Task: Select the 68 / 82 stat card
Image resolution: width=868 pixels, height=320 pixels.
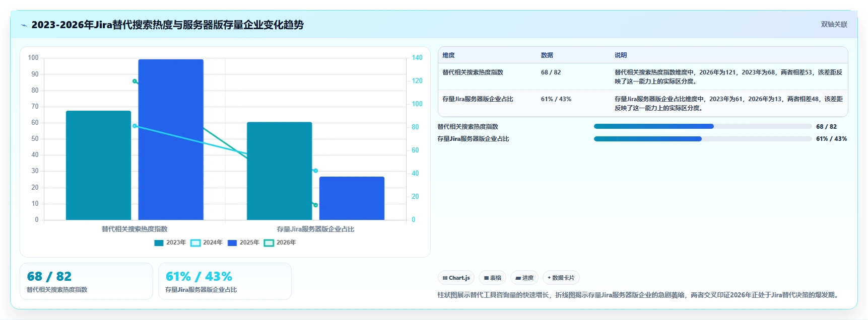Action: [86, 281]
